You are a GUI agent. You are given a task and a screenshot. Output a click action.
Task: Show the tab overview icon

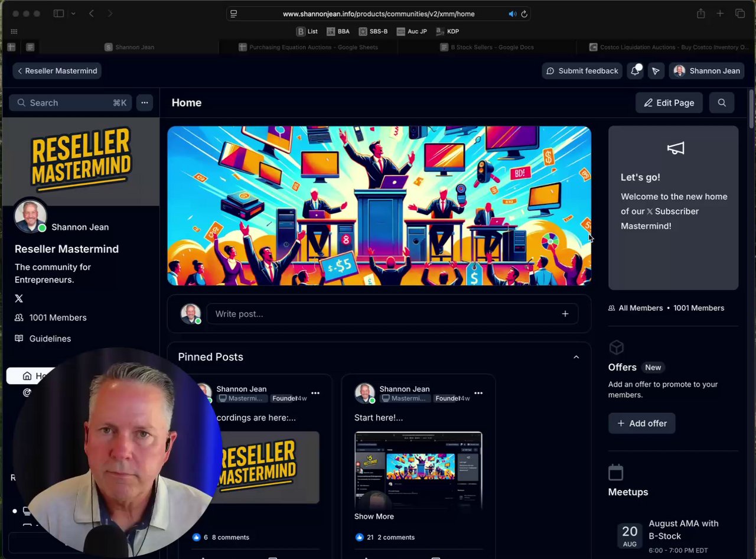739,14
